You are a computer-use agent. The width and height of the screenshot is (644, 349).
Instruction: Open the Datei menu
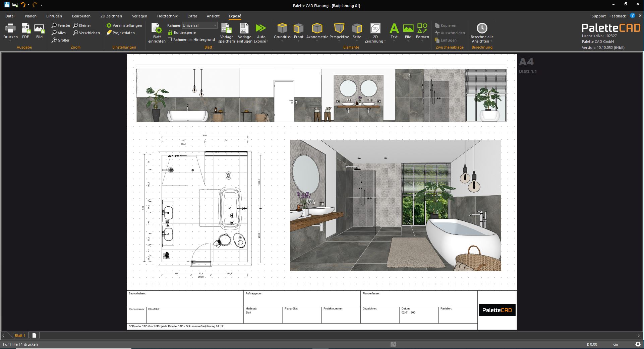point(10,16)
